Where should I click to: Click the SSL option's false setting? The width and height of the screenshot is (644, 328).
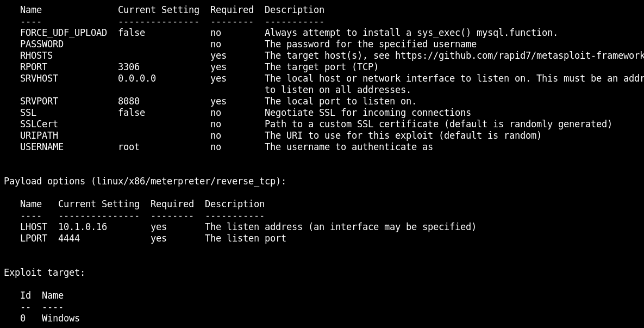[132, 113]
